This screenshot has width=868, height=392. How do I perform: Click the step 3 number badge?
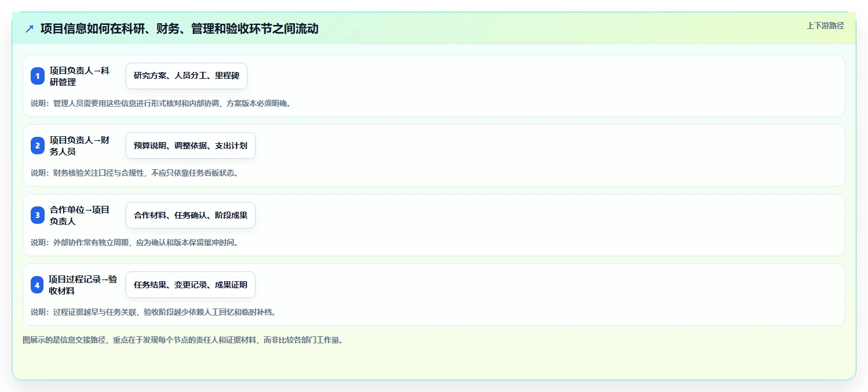38,215
